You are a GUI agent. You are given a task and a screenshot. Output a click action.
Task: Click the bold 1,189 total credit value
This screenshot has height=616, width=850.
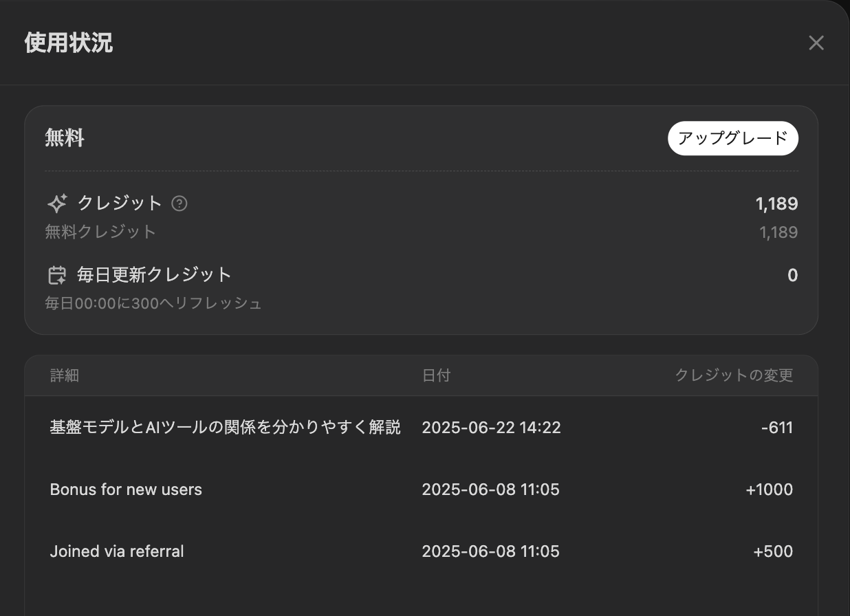(776, 203)
